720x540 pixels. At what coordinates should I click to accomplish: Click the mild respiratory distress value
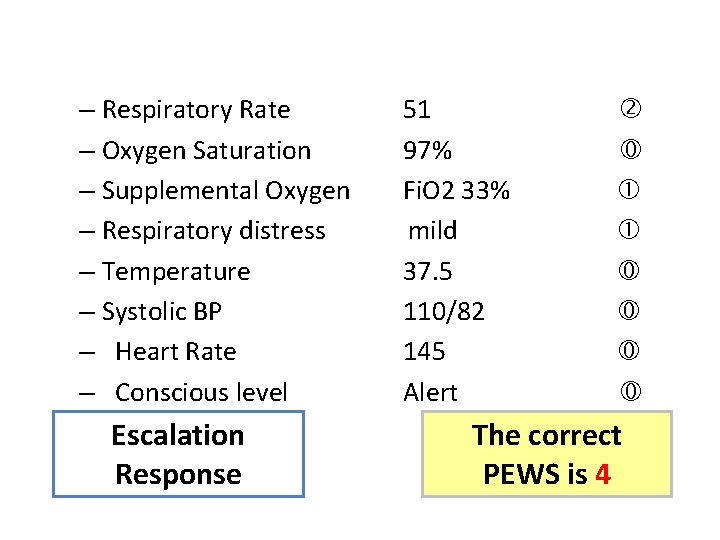point(432,231)
